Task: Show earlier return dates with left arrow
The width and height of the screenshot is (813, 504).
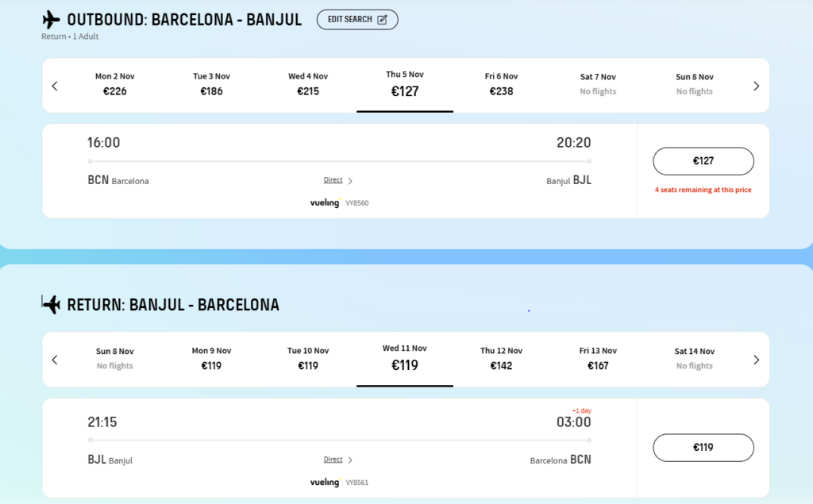Action: [55, 360]
